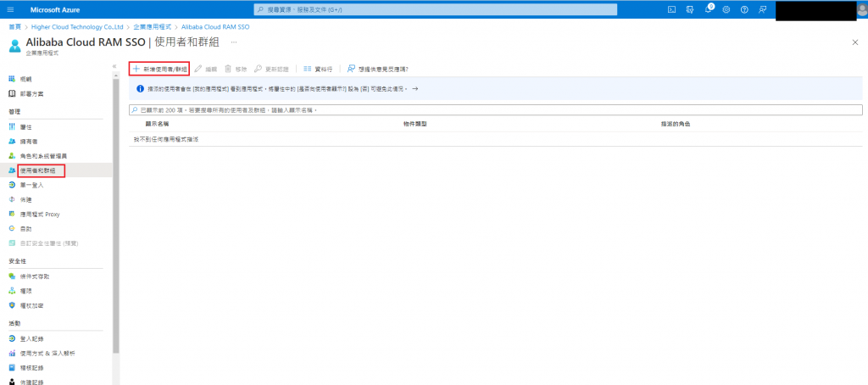Viewport: 868px width, 385px height.
Task: Open the account avatar menu
Action: pos(862,9)
